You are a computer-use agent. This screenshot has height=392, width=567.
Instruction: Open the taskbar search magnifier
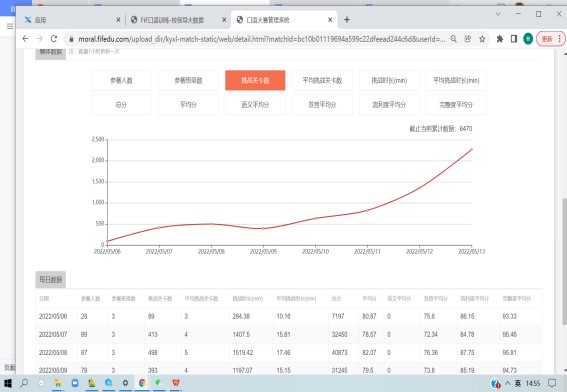tap(24, 383)
